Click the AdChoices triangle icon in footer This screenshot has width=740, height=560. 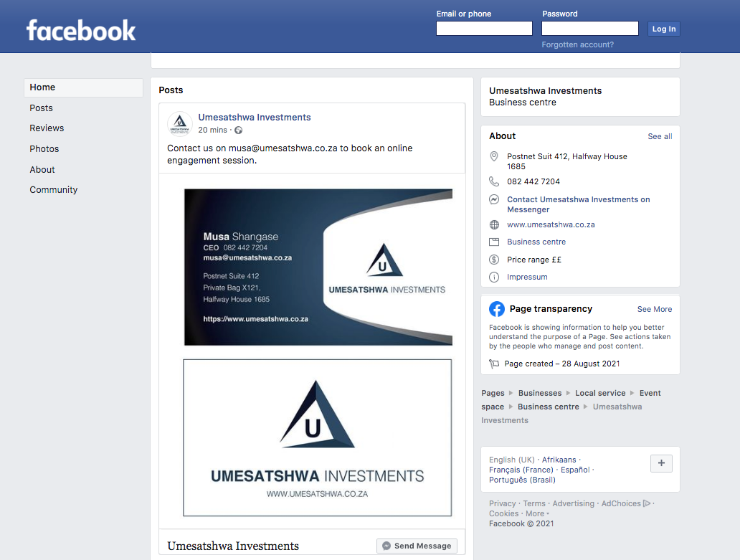click(647, 503)
